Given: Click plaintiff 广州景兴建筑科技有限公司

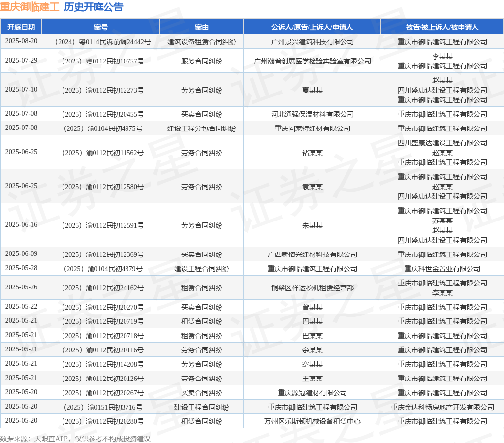Looking at the screenshot, I should click(313, 42).
